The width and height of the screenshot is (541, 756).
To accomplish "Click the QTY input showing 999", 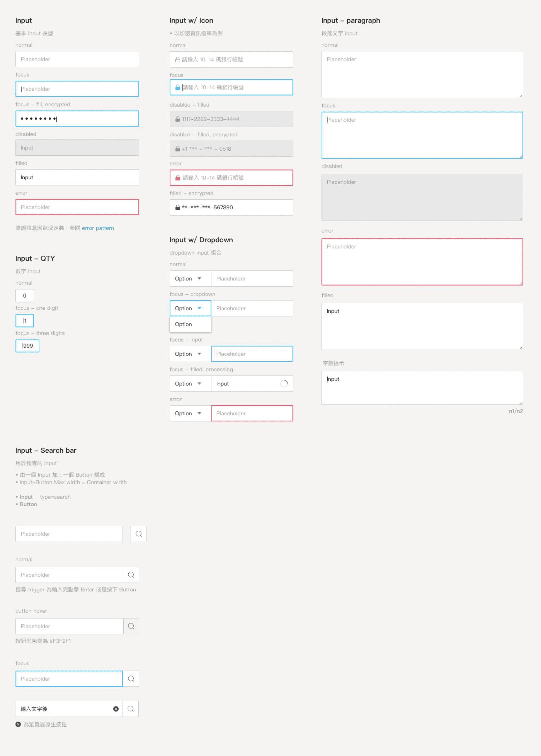I will click(x=27, y=346).
